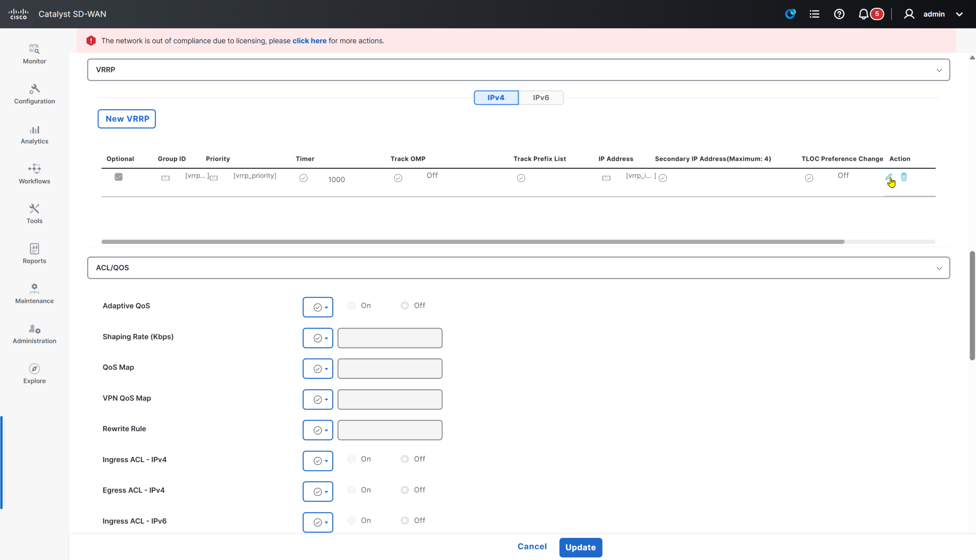Open the Reports icon
Image resolution: width=976 pixels, height=560 pixels.
(34, 248)
